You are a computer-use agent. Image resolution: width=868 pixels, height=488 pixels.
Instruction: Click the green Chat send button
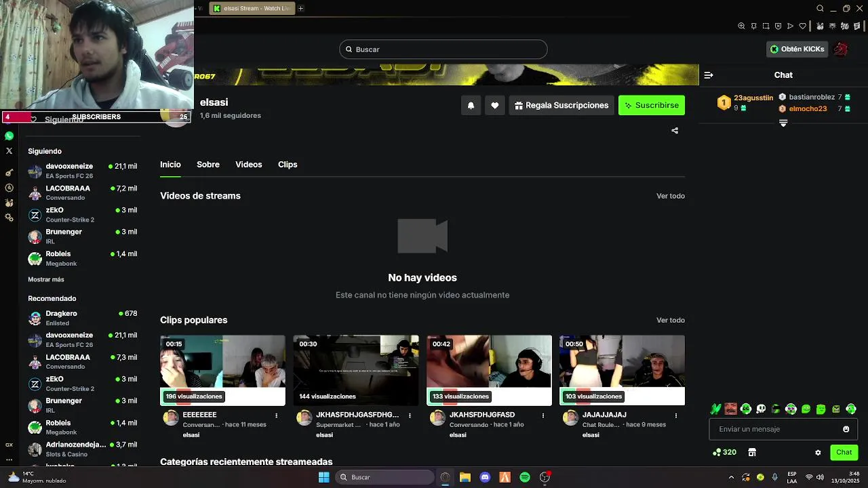(844, 452)
